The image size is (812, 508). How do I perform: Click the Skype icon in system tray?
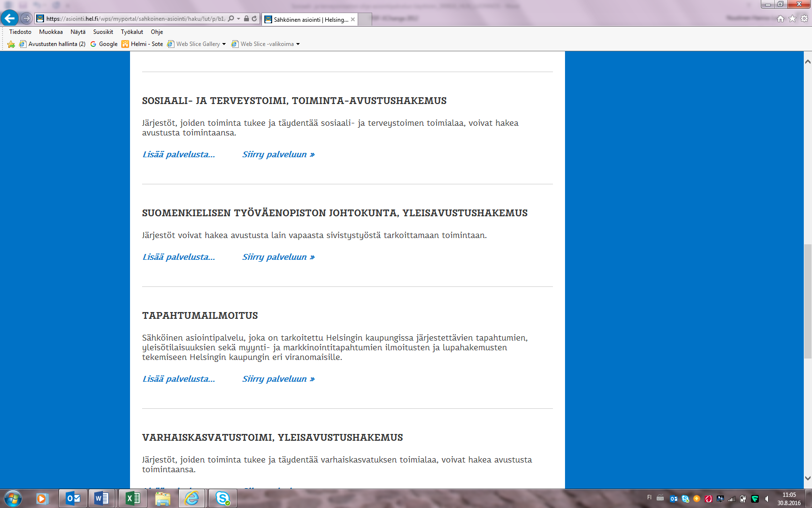[685, 499]
